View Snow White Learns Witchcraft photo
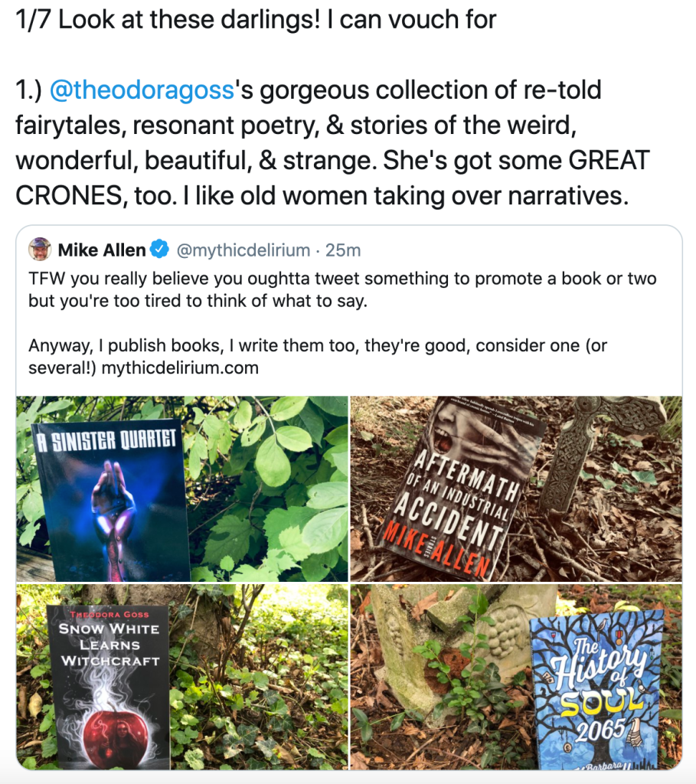The image size is (696, 784). 182,677
